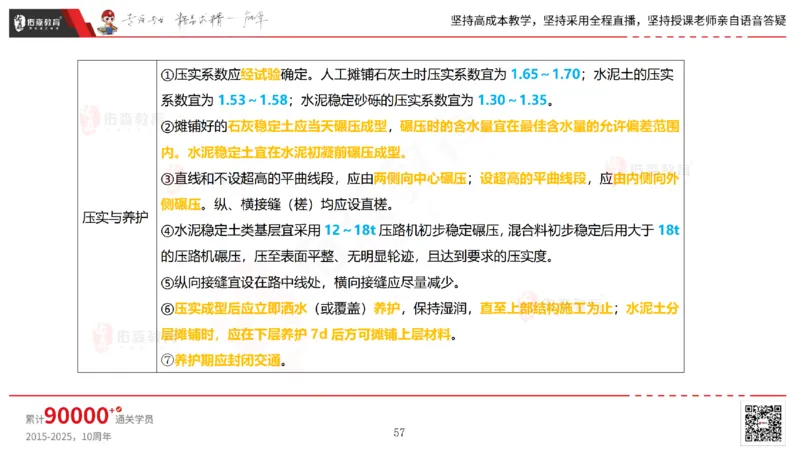Click the red 90000 student count
The height and width of the screenshot is (450, 800).
click(76, 416)
